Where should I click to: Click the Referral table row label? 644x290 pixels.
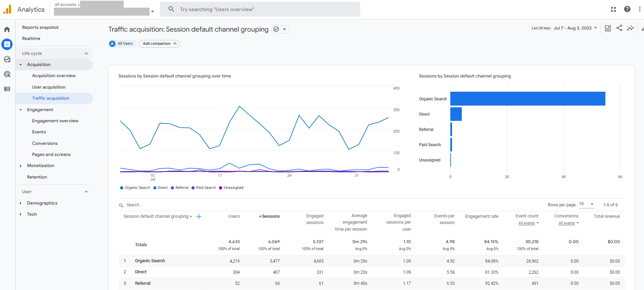143,283
